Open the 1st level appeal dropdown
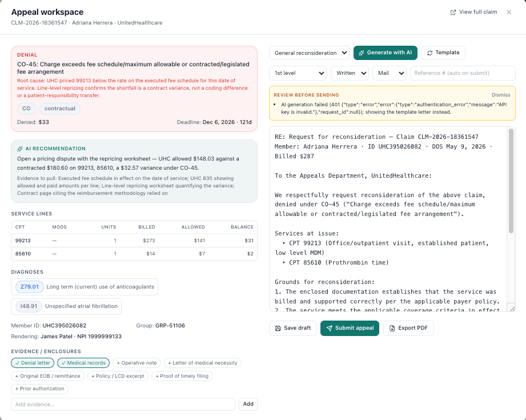The height and width of the screenshot is (420, 526). tap(298, 73)
